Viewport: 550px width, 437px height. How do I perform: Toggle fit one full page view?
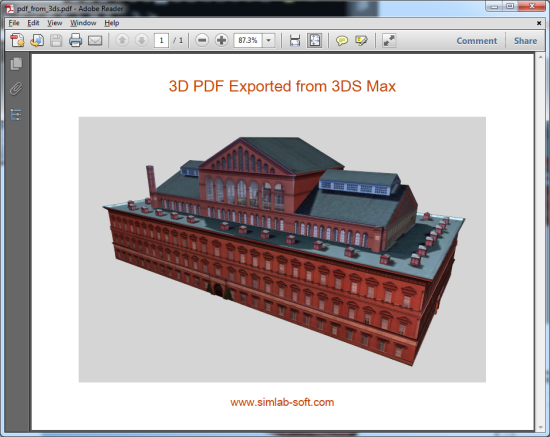pos(315,40)
